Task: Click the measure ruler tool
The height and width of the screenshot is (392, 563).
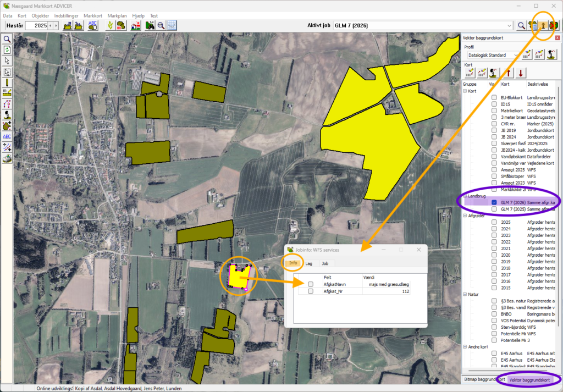Action: (x=7, y=93)
